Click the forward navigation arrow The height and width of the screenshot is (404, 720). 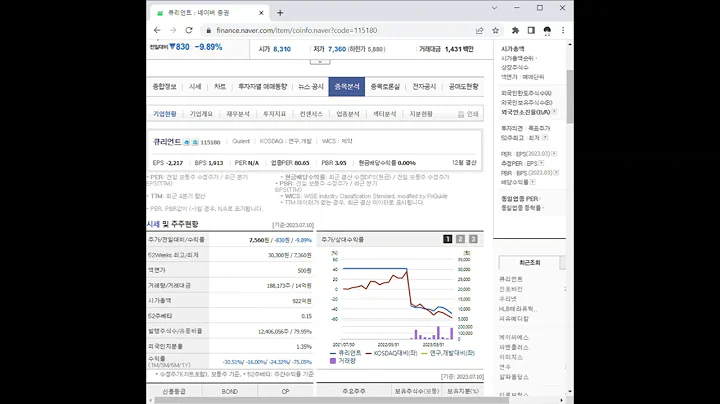click(173, 30)
